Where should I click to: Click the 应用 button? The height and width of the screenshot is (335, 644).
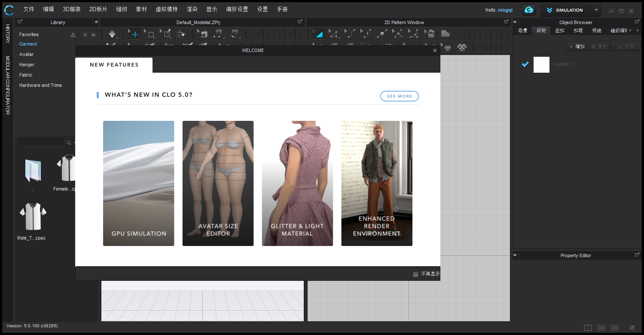coord(626,46)
